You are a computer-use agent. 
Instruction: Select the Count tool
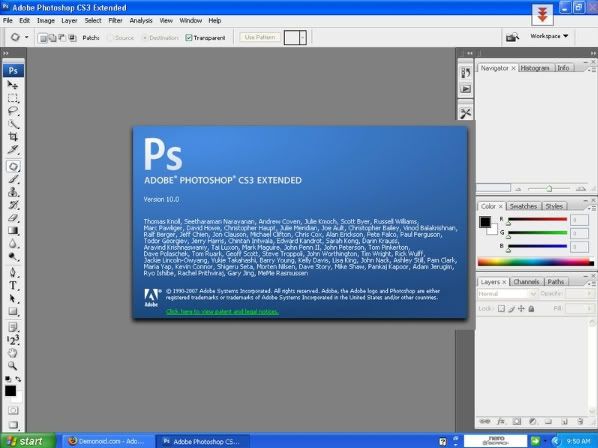(13, 340)
